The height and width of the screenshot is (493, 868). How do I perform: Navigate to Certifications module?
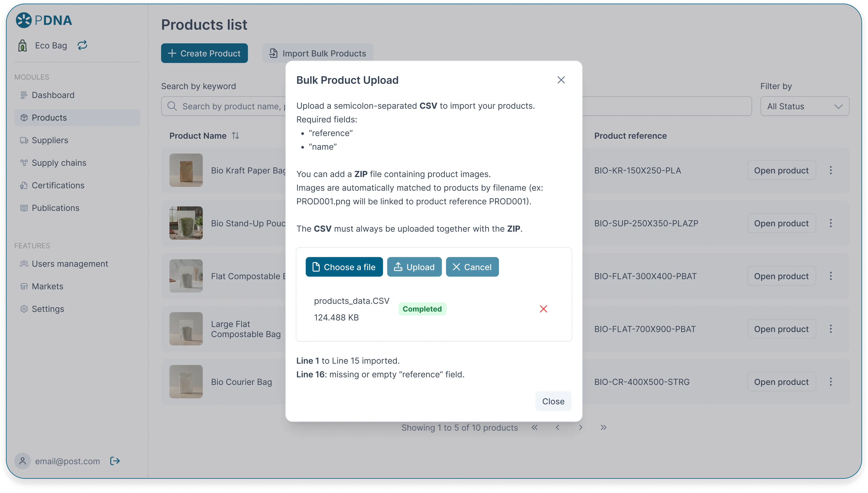[x=58, y=185]
